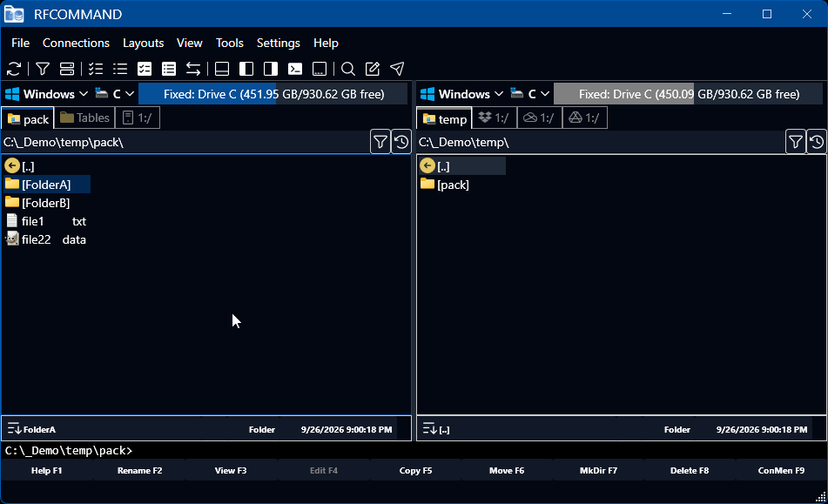This screenshot has width=828, height=504.
Task: Expand the right panel drive C dropdown
Action: (x=531, y=94)
